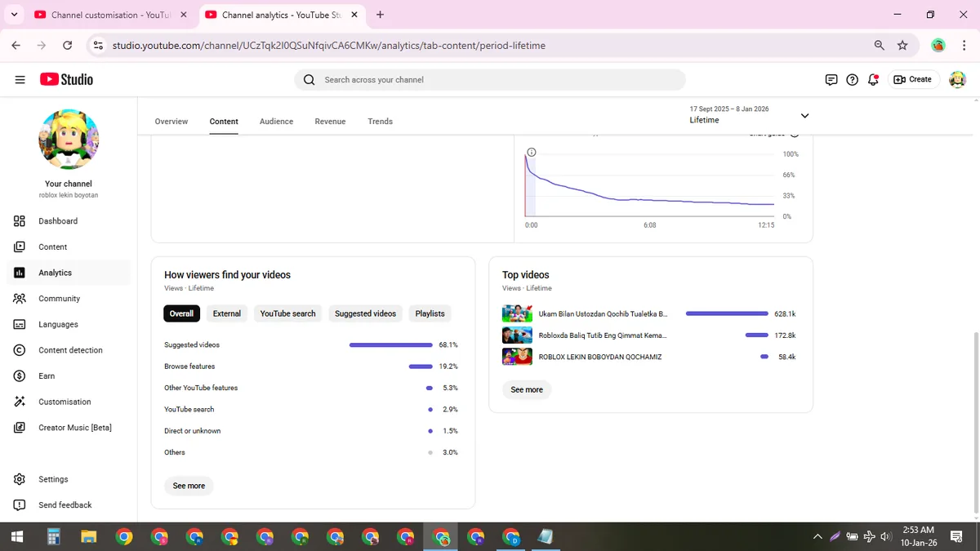This screenshot has height=551, width=980.
Task: Open the notifications bell
Action: coord(873,79)
